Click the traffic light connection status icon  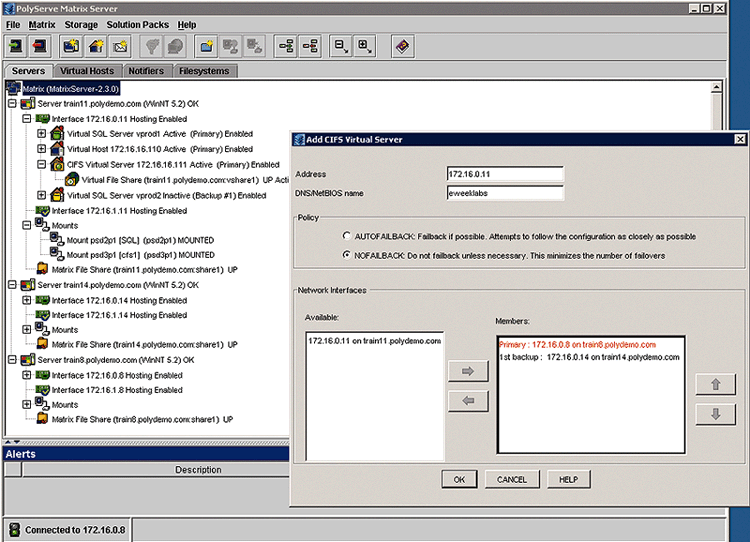click(x=15, y=529)
